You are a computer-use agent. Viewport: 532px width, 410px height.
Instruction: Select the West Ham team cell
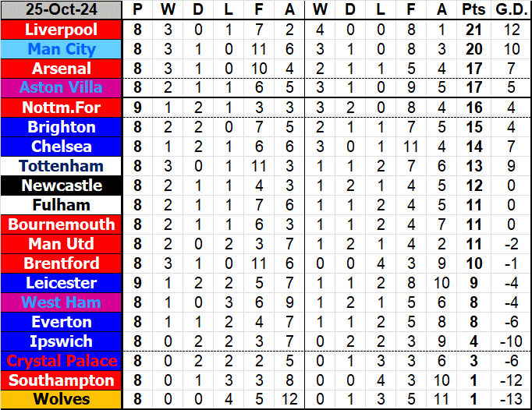tap(62, 302)
